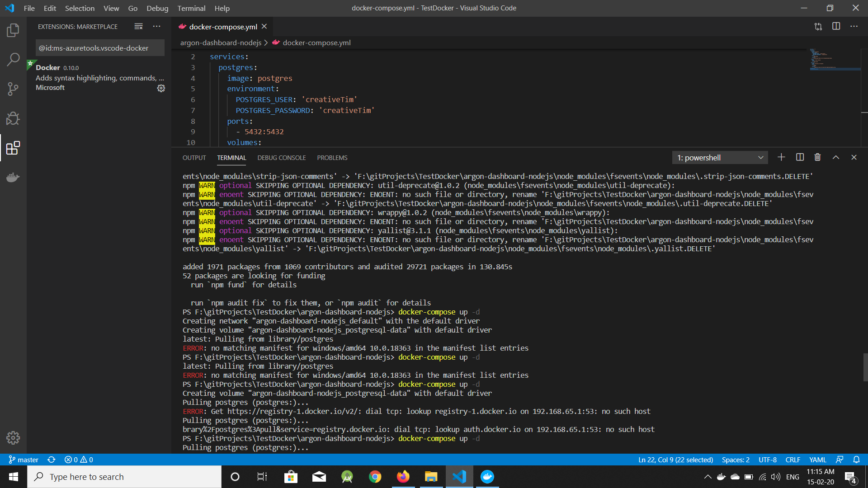Open the Source Control view
The height and width of the screenshot is (488, 868).
point(13,89)
